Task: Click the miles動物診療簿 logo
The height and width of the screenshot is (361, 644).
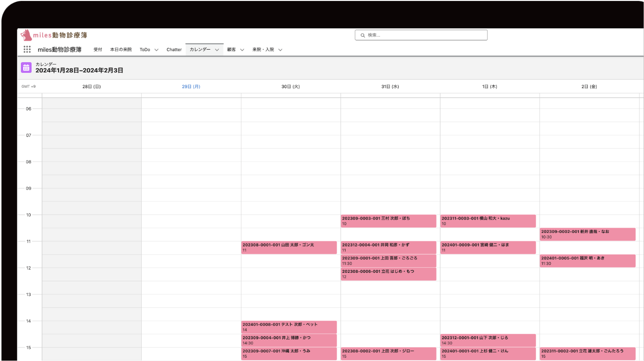Action: 54,35
